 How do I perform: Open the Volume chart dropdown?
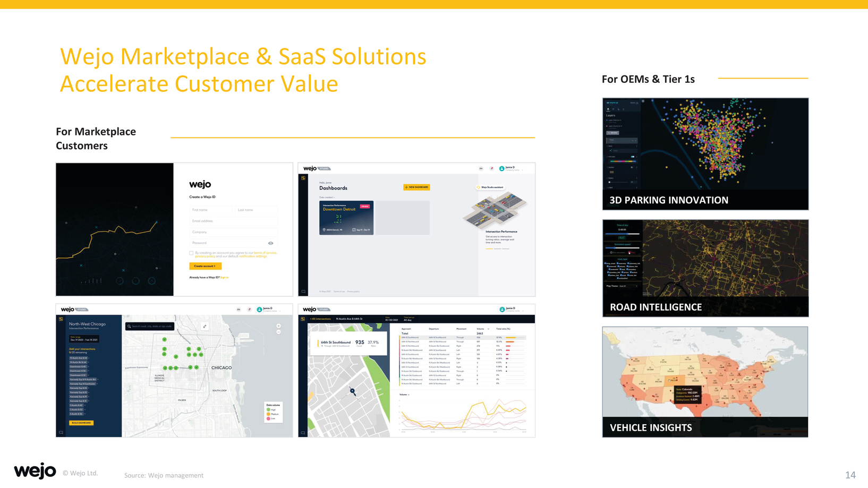404,395
